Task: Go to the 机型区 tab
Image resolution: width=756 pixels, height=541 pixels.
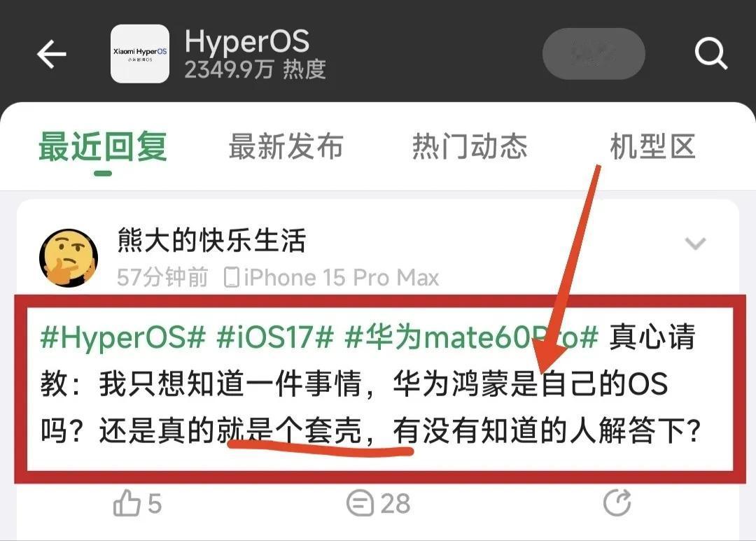Action: click(653, 146)
